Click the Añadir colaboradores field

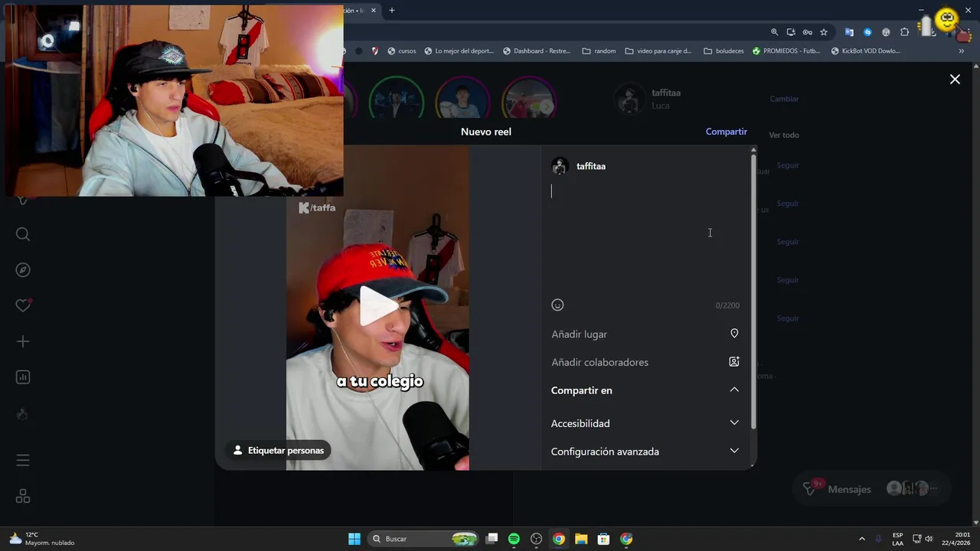[x=645, y=362]
